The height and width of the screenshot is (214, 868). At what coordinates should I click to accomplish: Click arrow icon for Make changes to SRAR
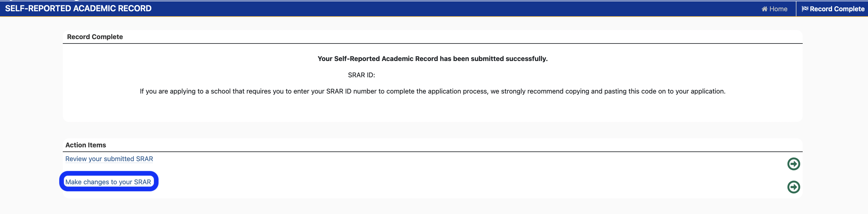coord(794,187)
